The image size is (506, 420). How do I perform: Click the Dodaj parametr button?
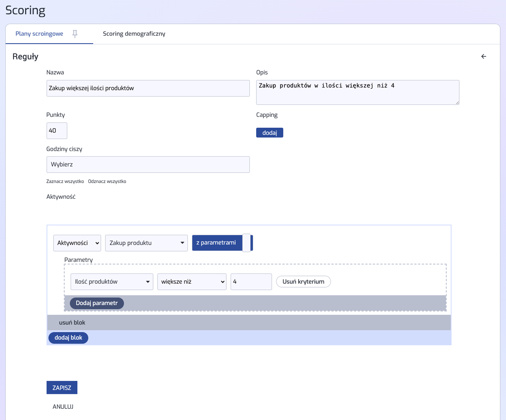(97, 303)
